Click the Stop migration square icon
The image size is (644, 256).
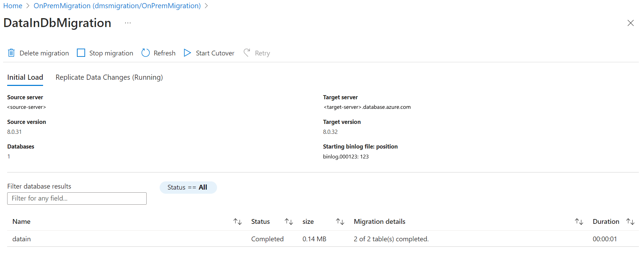[81, 53]
